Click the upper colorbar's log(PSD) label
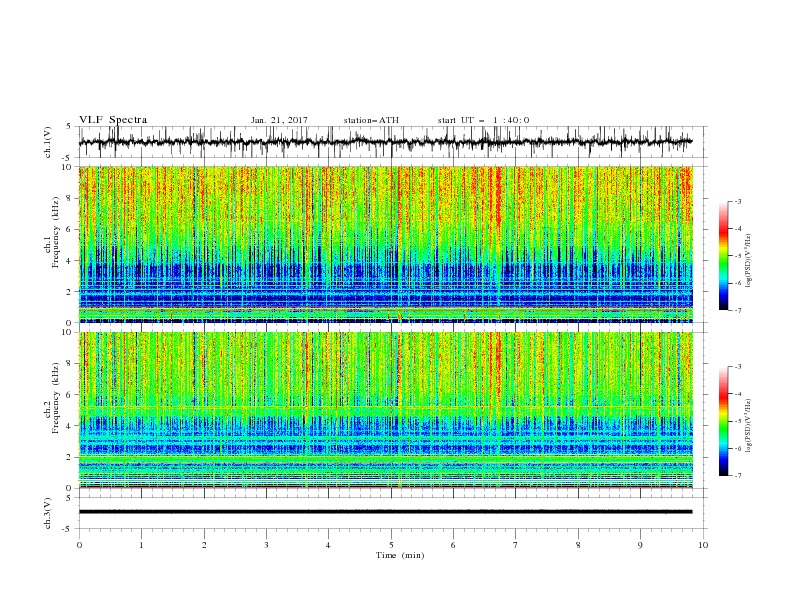This screenshot has width=792, height=612. tap(748, 261)
